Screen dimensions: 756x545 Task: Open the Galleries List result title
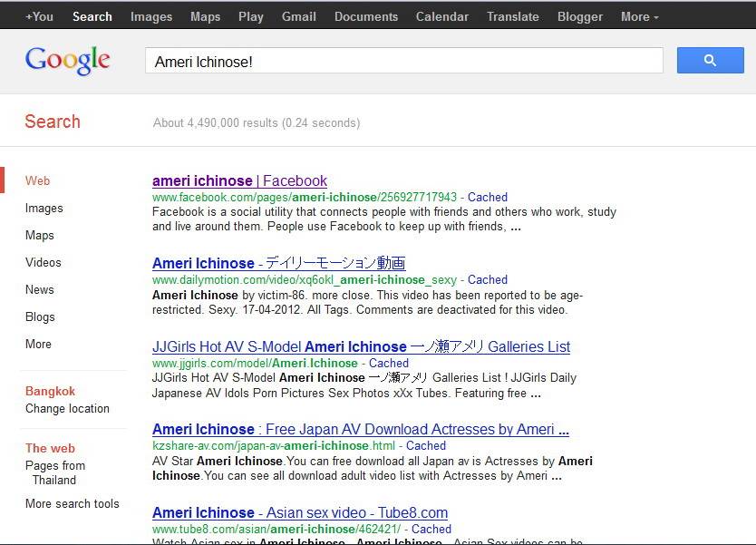[x=361, y=346]
